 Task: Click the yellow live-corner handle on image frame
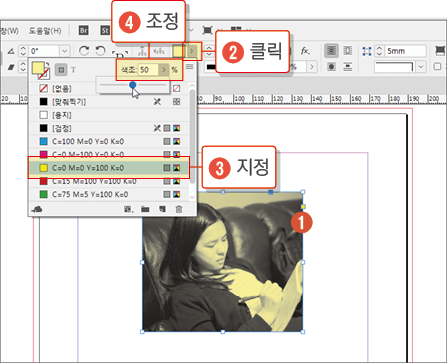tap(303, 207)
